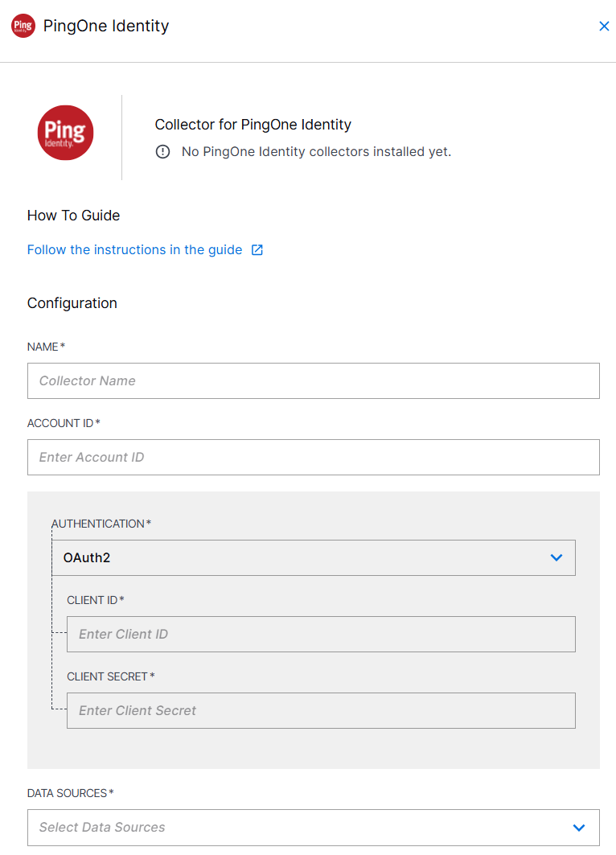Screen dimensions: 616x855
Task: Focus the Collector Name input field
Action: pos(314,380)
